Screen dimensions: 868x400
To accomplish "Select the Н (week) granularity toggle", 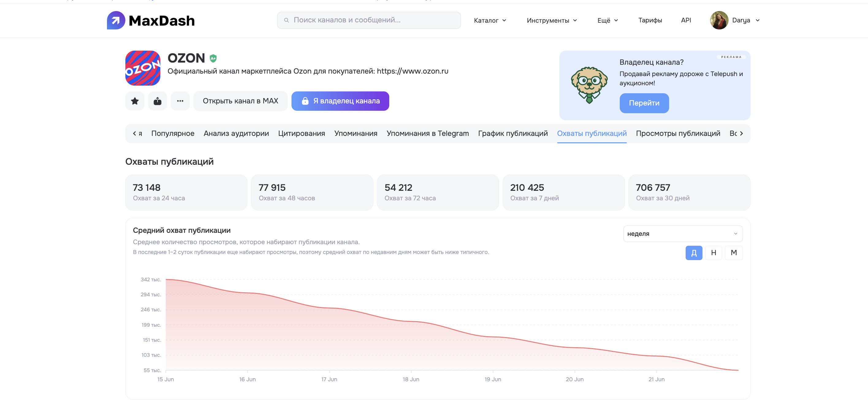I will tap(714, 253).
